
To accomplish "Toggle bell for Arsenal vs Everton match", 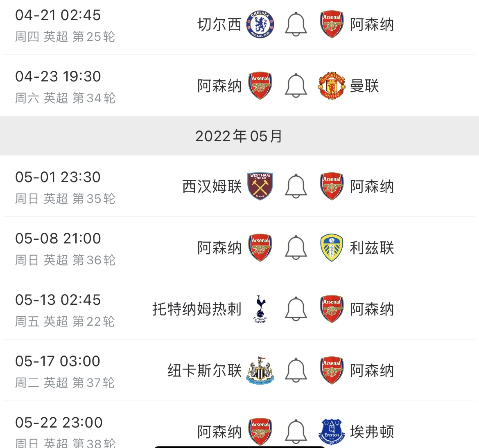I will 296,432.
